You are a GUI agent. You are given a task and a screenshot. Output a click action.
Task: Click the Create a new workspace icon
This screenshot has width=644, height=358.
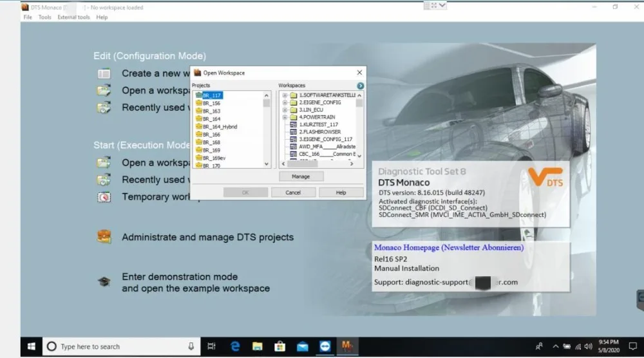click(104, 73)
